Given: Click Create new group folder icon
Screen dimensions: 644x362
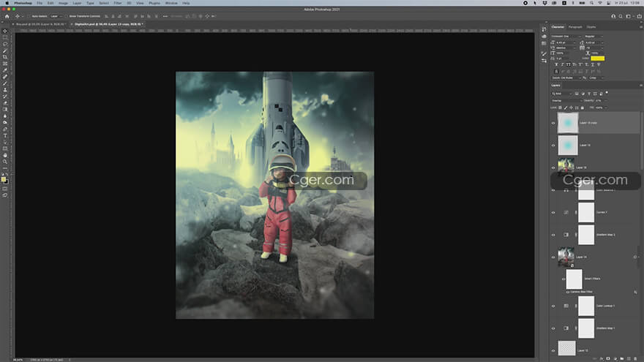Looking at the screenshot, I should pos(622,359).
